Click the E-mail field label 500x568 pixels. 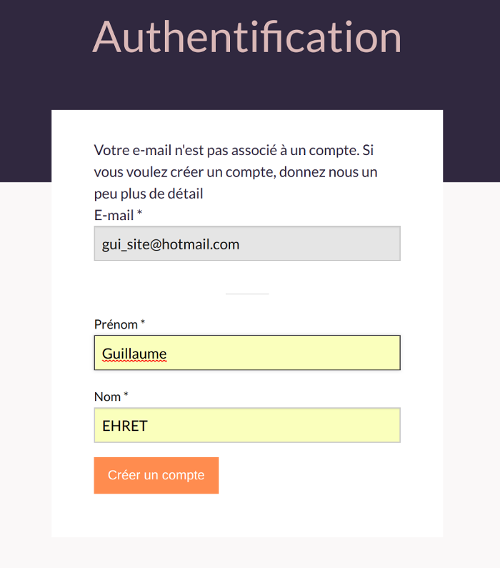click(114, 215)
